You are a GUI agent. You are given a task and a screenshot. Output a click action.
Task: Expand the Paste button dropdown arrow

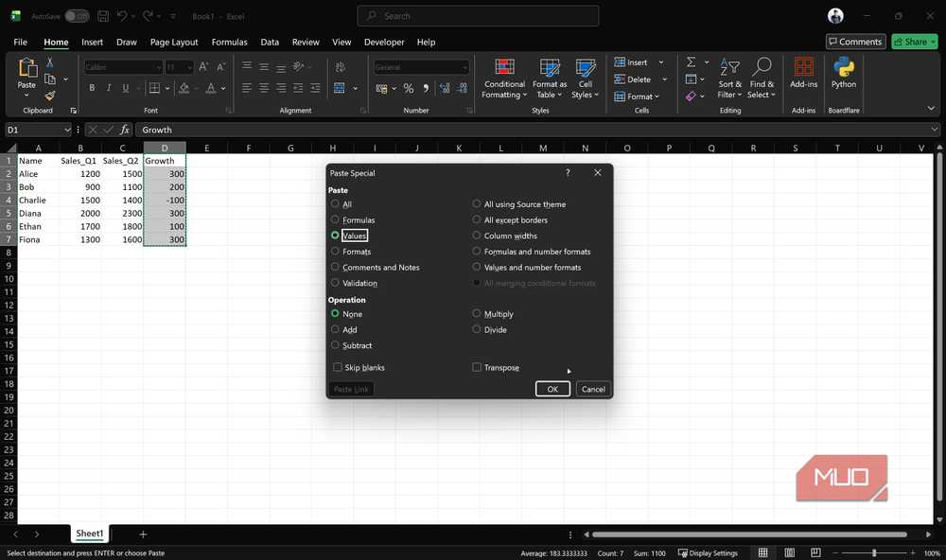(26, 95)
